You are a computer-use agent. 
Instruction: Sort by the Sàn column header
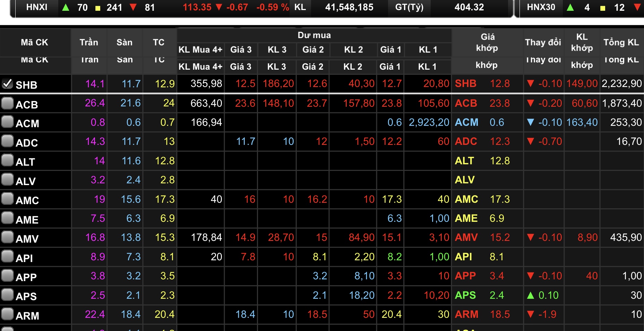[124, 43]
